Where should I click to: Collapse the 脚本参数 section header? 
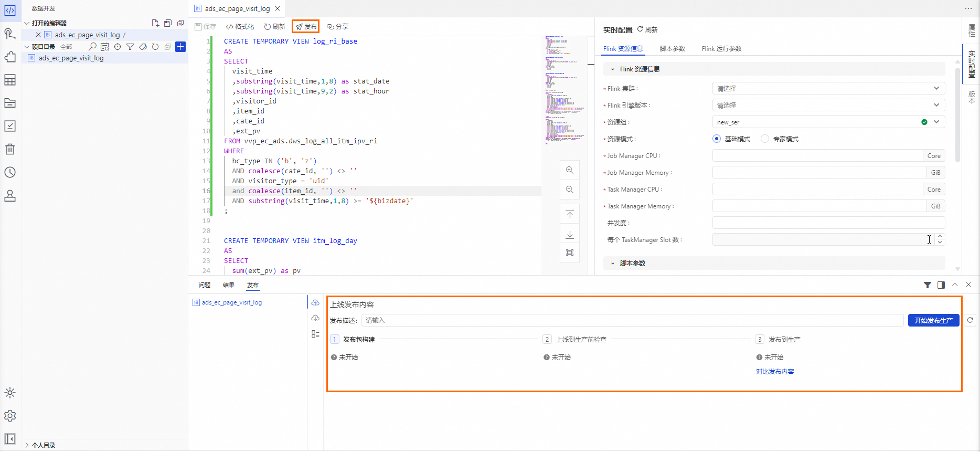tap(774, 263)
